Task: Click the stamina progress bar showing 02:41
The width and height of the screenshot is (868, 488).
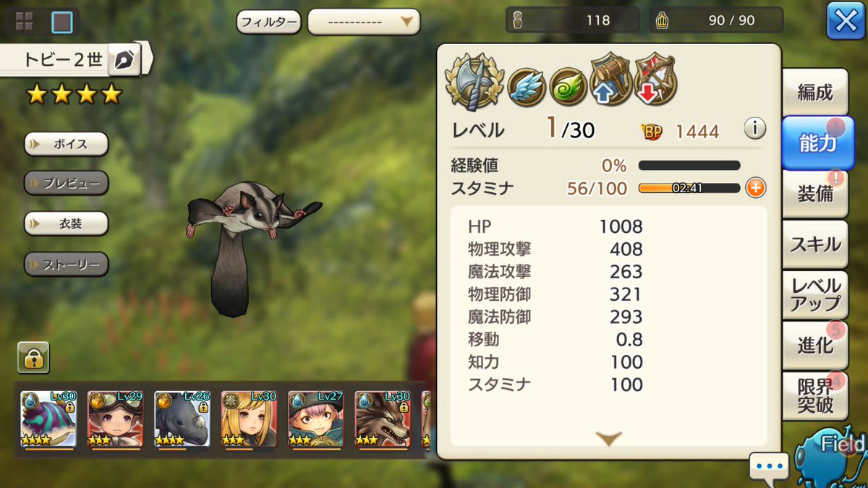Action: 689,188
